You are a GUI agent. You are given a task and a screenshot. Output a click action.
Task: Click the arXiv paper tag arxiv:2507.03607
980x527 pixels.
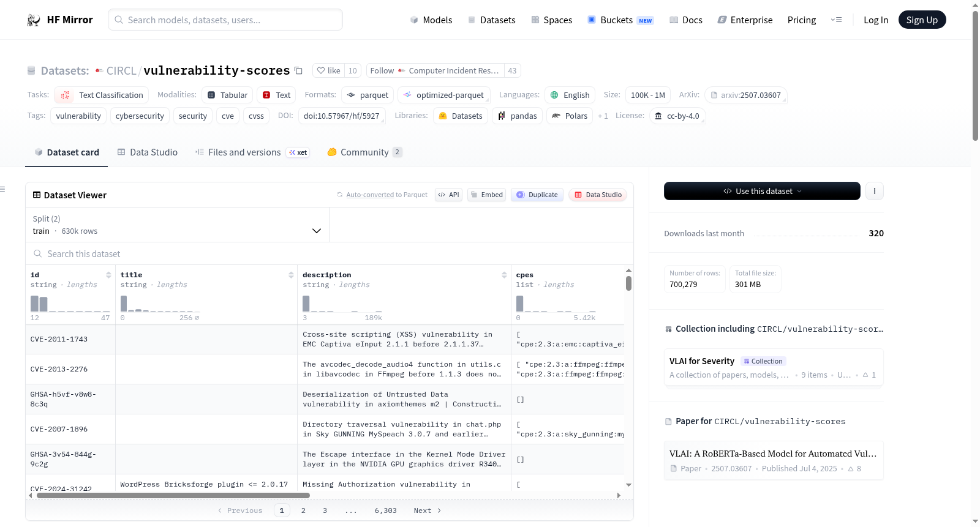pos(745,95)
